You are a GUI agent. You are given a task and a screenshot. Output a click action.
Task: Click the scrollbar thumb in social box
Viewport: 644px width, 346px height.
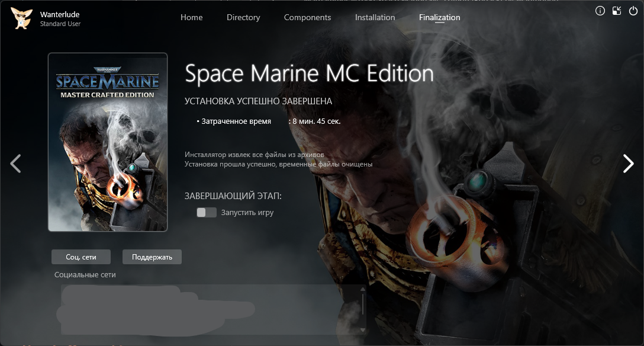(x=363, y=305)
